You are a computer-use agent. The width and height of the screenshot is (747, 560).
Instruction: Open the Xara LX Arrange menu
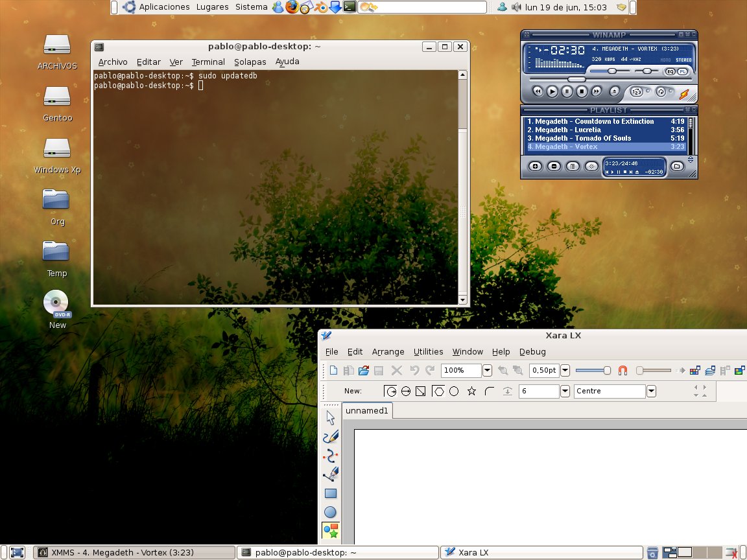(388, 351)
